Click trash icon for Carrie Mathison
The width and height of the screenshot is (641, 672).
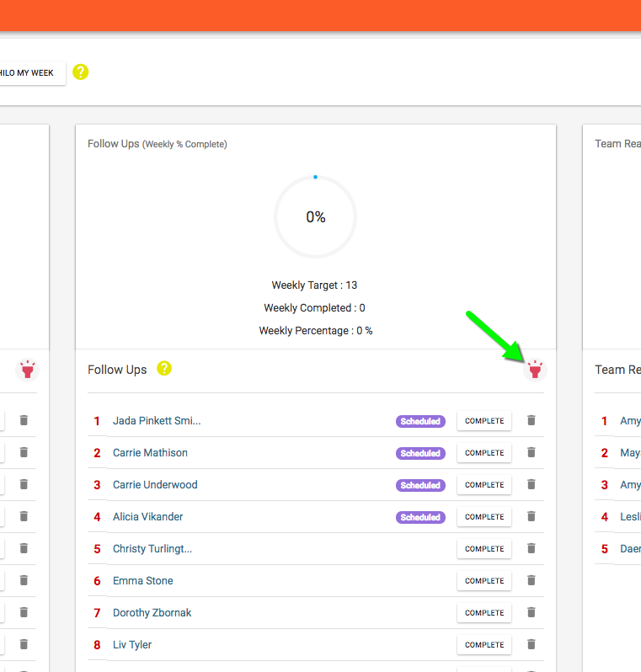click(531, 452)
